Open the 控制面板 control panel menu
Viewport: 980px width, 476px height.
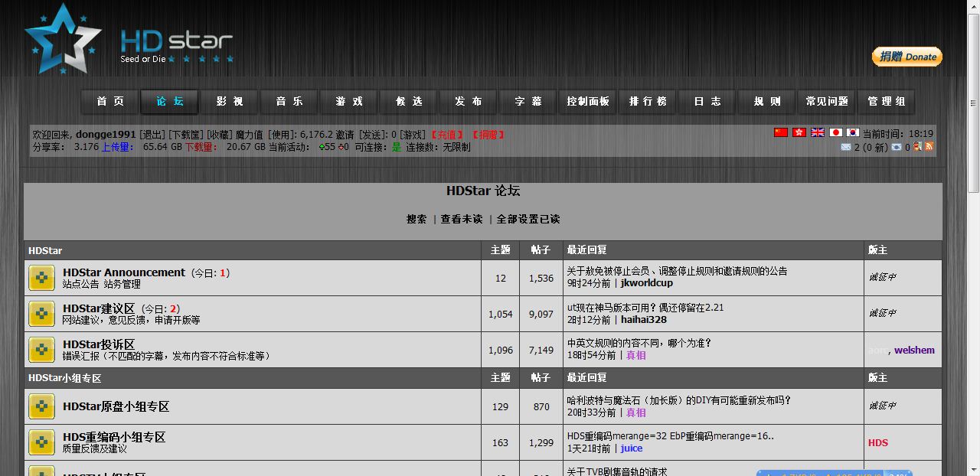pyautogui.click(x=588, y=102)
